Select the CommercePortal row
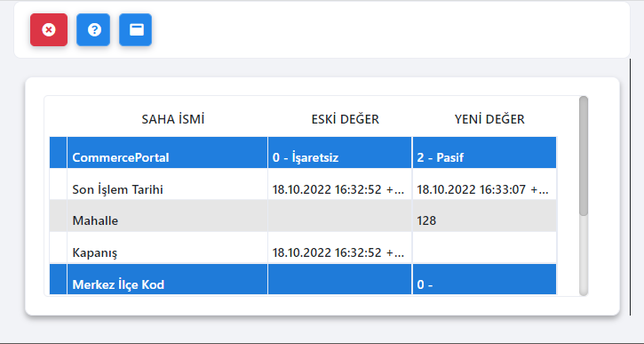 tap(303, 153)
